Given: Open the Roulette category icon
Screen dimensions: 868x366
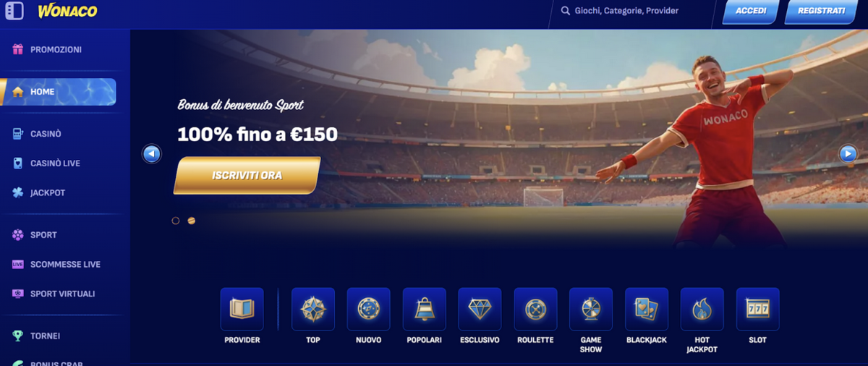Looking at the screenshot, I should point(535,309).
